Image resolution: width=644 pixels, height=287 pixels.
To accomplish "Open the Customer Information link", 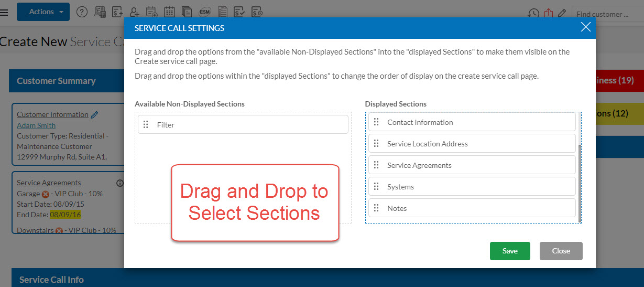I will click(x=52, y=114).
